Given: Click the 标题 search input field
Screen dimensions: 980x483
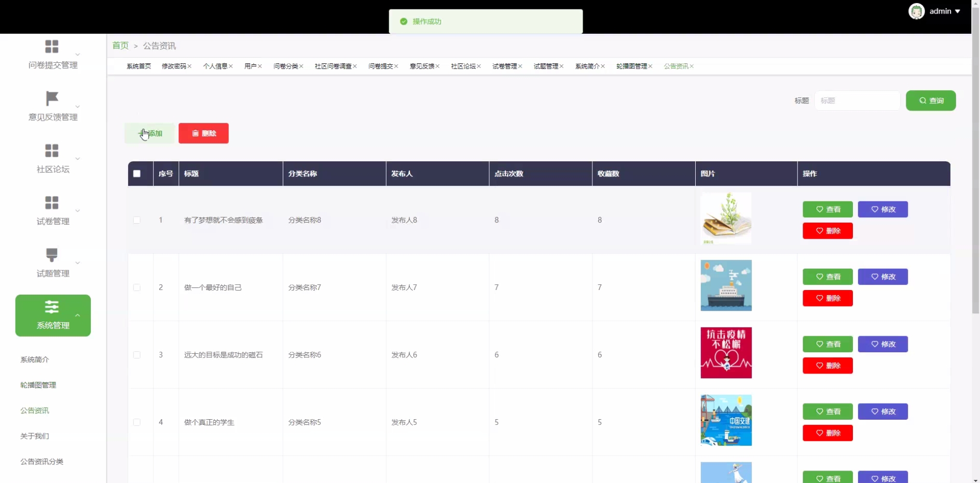Looking at the screenshot, I should (858, 101).
